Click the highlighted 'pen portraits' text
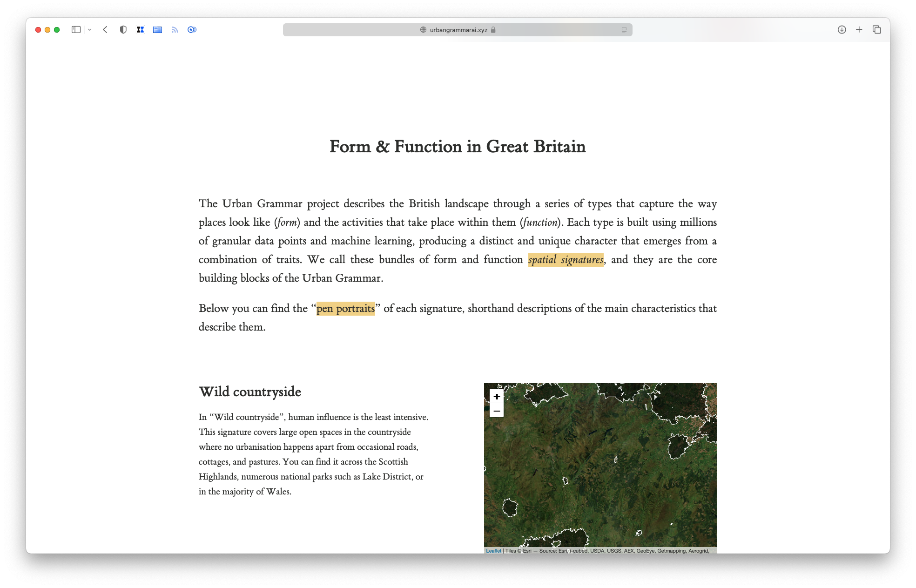Screen dimensions: 916x588 pyautogui.click(x=345, y=309)
